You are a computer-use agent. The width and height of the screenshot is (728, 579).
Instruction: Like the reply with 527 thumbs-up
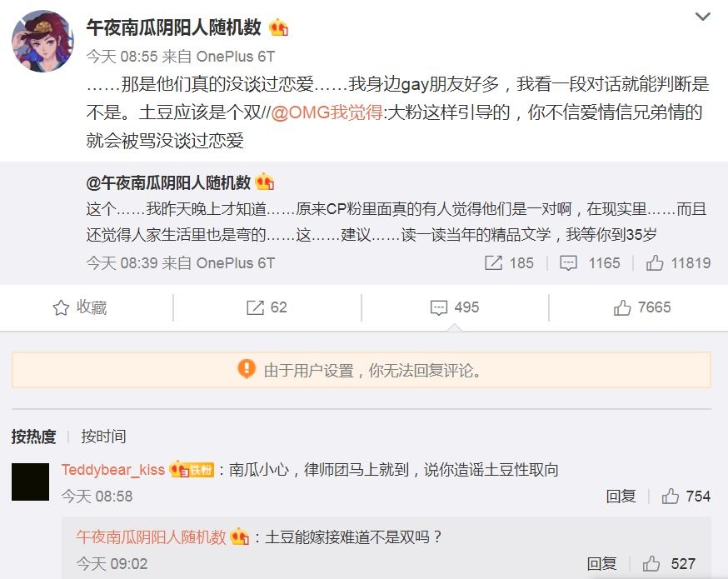651,564
